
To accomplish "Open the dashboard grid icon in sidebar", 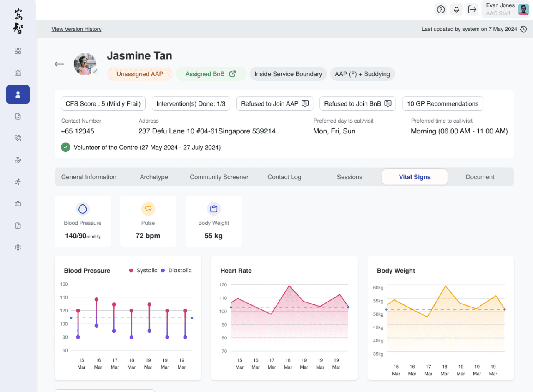I will coord(18,51).
